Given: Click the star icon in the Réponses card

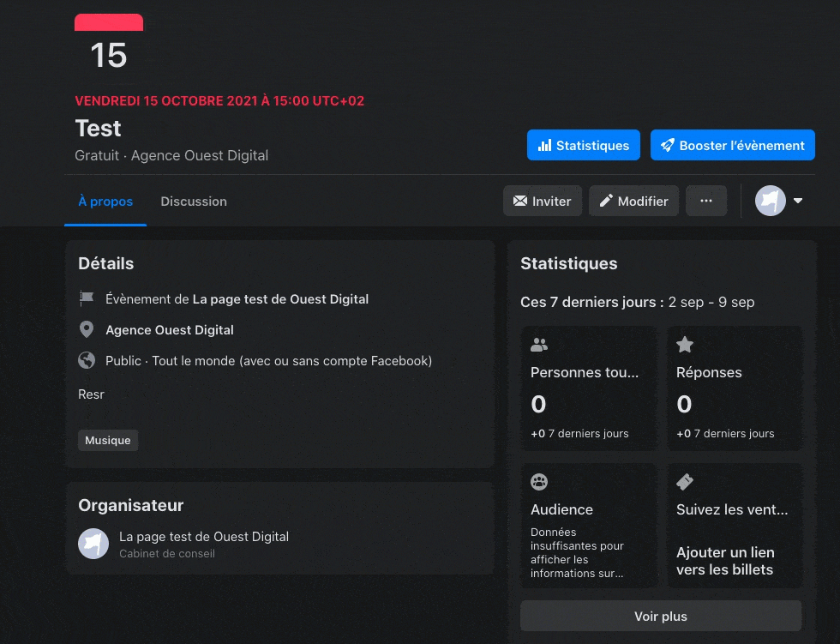Looking at the screenshot, I should 685,345.
